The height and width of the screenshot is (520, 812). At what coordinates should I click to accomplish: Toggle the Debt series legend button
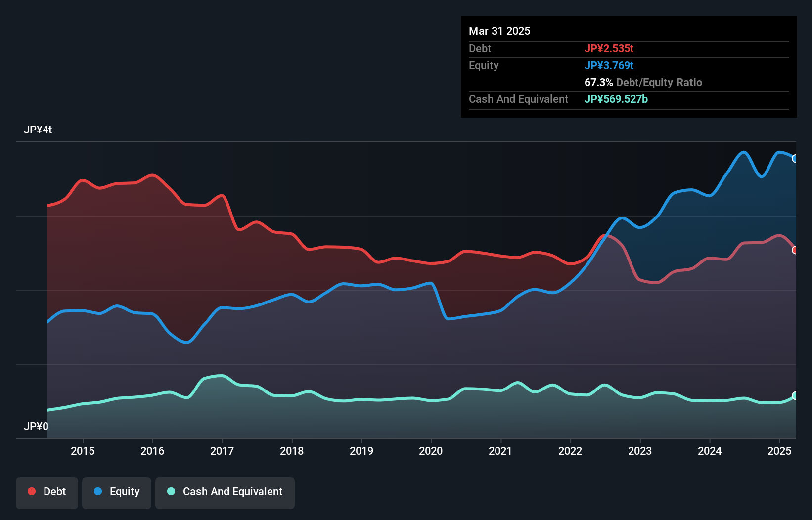[47, 493]
